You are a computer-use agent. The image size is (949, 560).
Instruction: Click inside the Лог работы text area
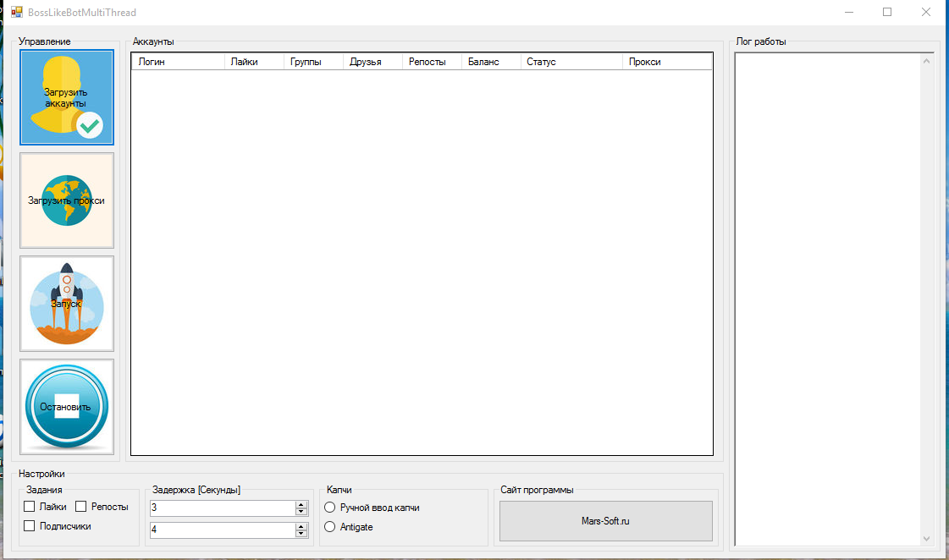[x=827, y=299]
